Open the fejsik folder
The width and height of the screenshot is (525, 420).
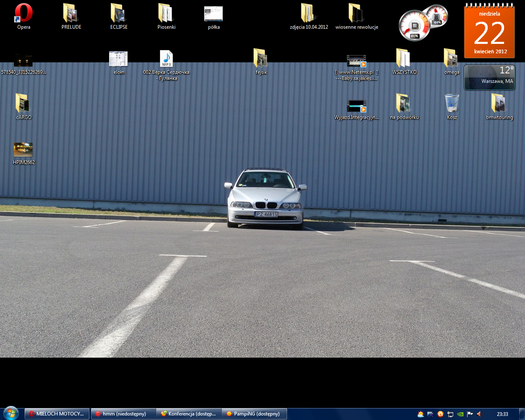(261, 62)
